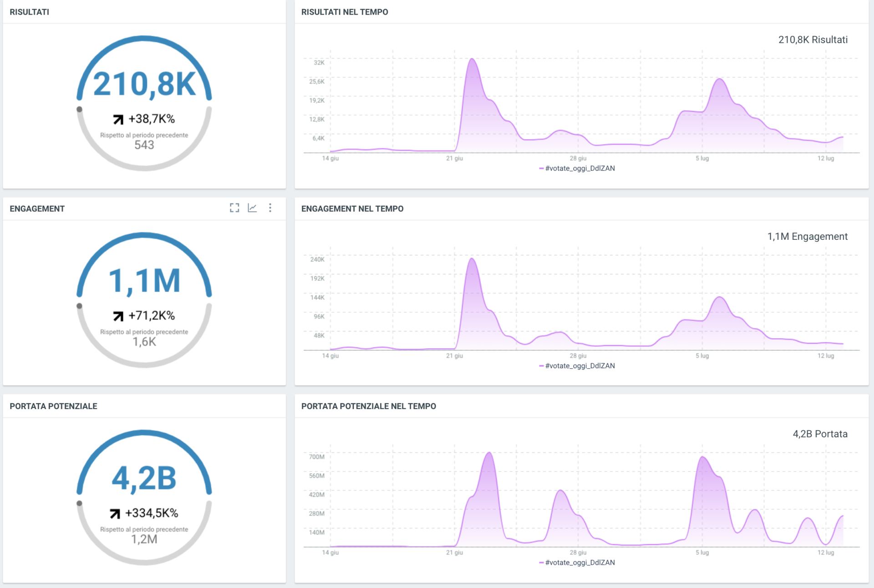This screenshot has width=874, height=588.
Task: Click the 210,8K Risultati total label
Action: [813, 40]
